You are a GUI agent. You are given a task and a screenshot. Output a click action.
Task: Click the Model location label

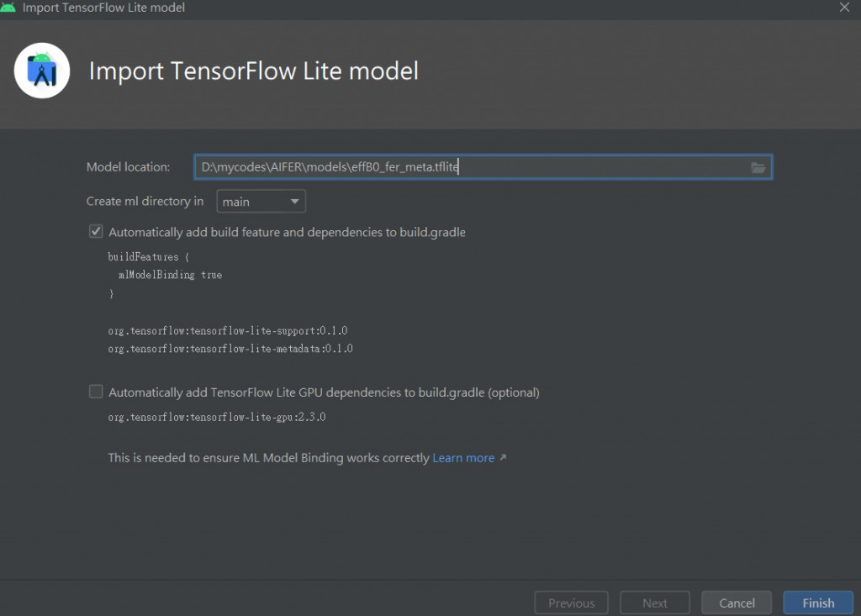(x=128, y=167)
